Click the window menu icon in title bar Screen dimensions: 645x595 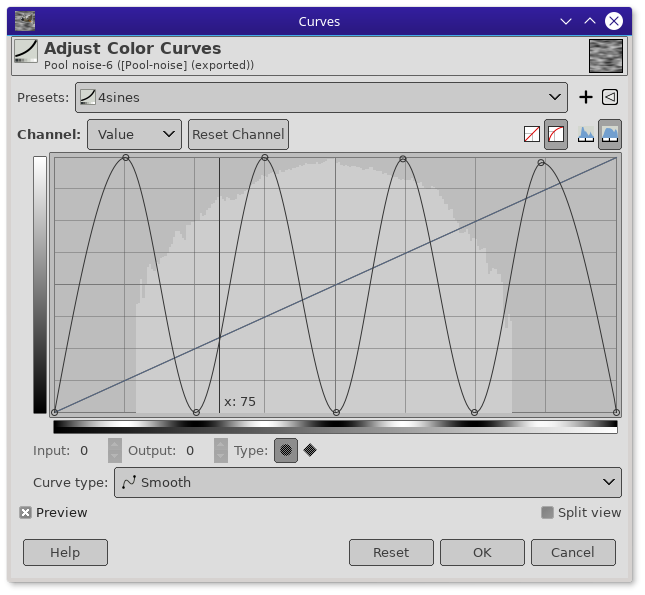coord(25,20)
